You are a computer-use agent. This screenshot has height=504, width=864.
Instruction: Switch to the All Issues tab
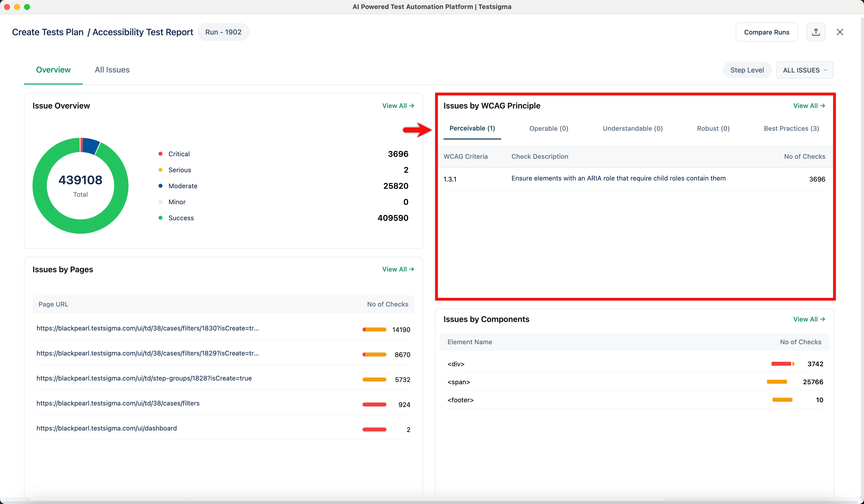click(112, 70)
